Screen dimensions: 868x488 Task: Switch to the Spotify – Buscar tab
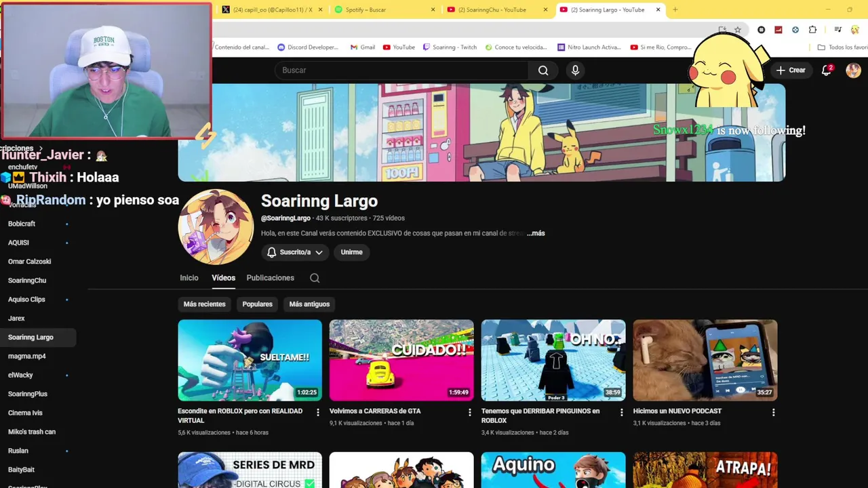click(384, 9)
